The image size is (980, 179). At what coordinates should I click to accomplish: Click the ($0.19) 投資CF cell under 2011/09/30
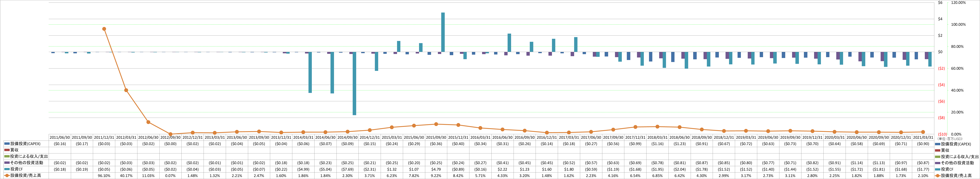click(82, 169)
